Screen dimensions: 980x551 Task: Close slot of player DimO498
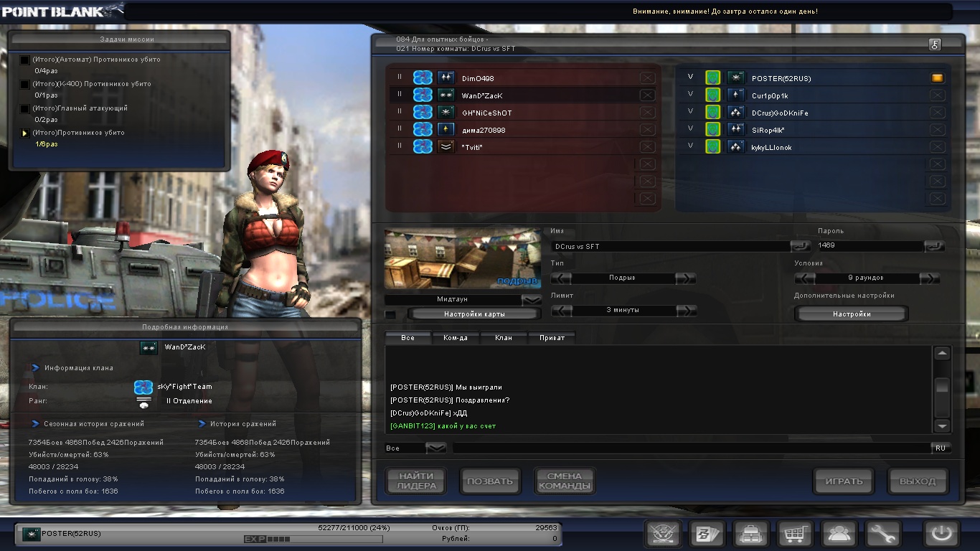646,77
